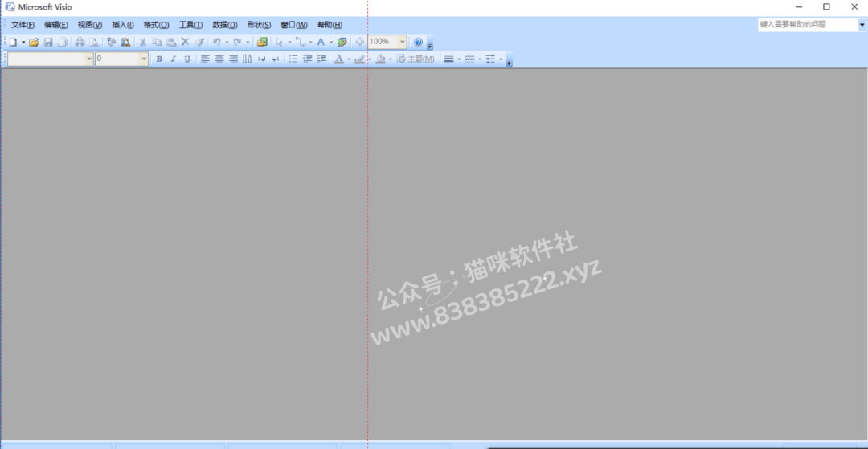Click the increase indent icon
The width and height of the screenshot is (868, 449).
pos(321,59)
